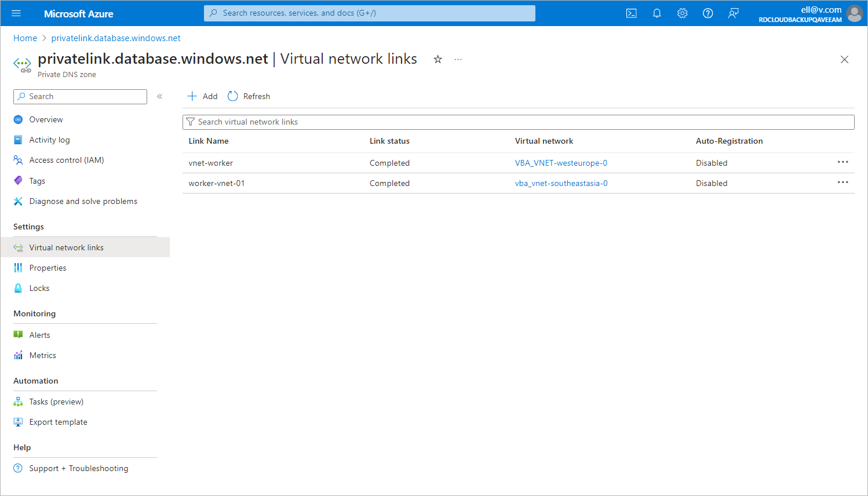The image size is (868, 496).
Task: Open vba_vnet-southeastasia-0 virtual network link
Action: tap(561, 183)
